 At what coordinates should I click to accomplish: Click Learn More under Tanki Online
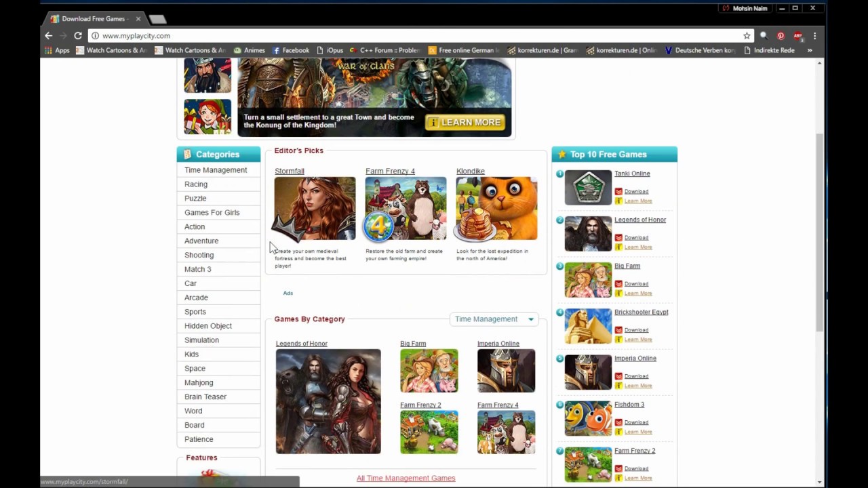tap(638, 201)
